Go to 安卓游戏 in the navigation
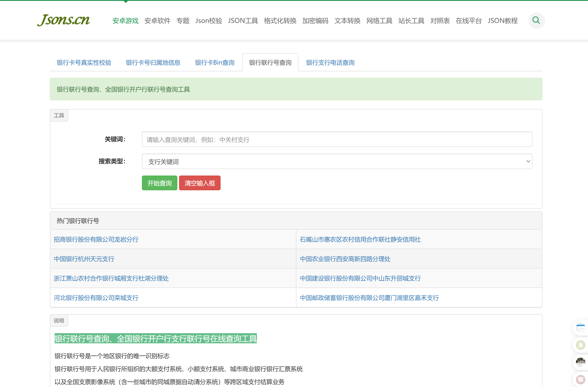 tap(125, 21)
